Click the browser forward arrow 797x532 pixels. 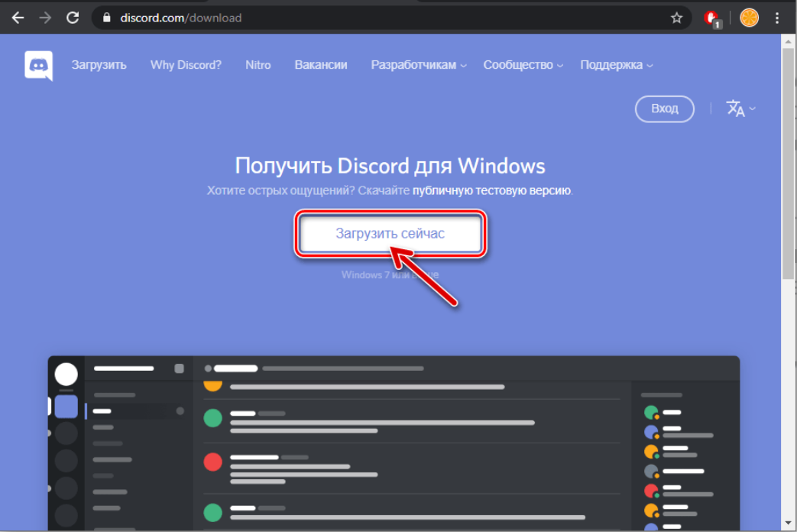point(45,18)
